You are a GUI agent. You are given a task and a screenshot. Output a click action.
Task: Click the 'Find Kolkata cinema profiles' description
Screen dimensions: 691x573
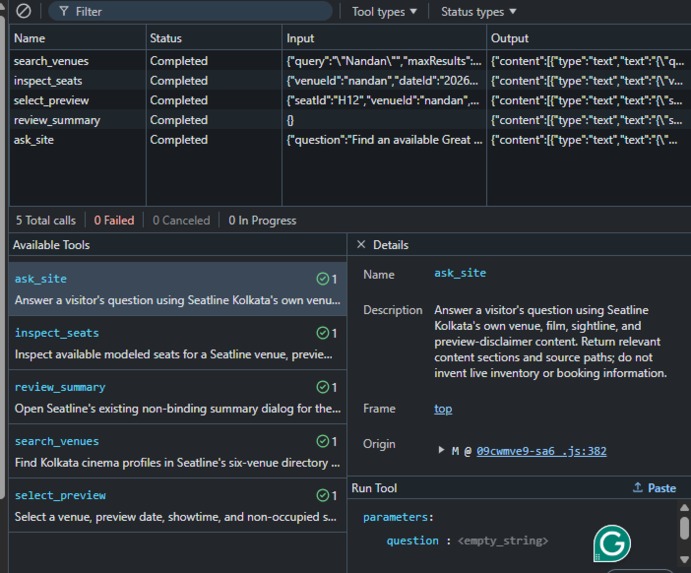click(x=178, y=463)
